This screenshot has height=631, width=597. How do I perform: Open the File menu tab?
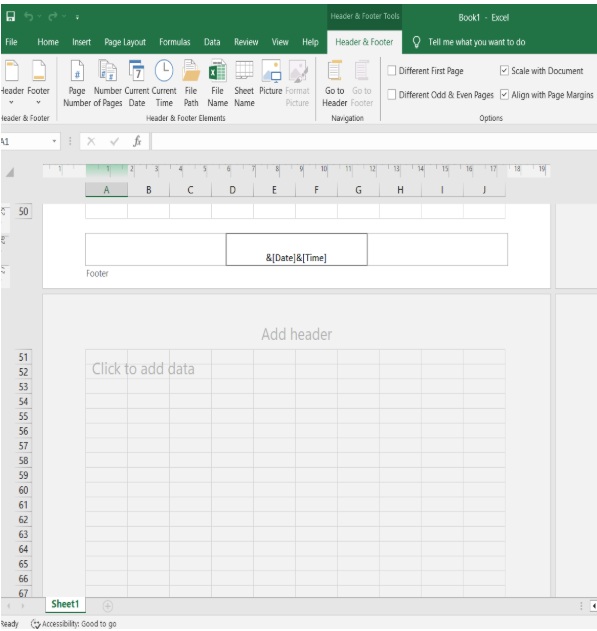tap(11, 42)
